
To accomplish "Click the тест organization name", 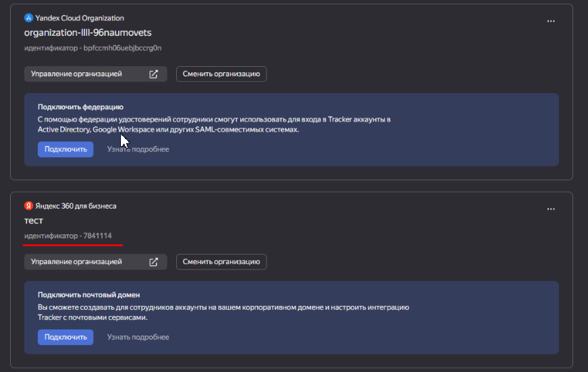I will [34, 221].
